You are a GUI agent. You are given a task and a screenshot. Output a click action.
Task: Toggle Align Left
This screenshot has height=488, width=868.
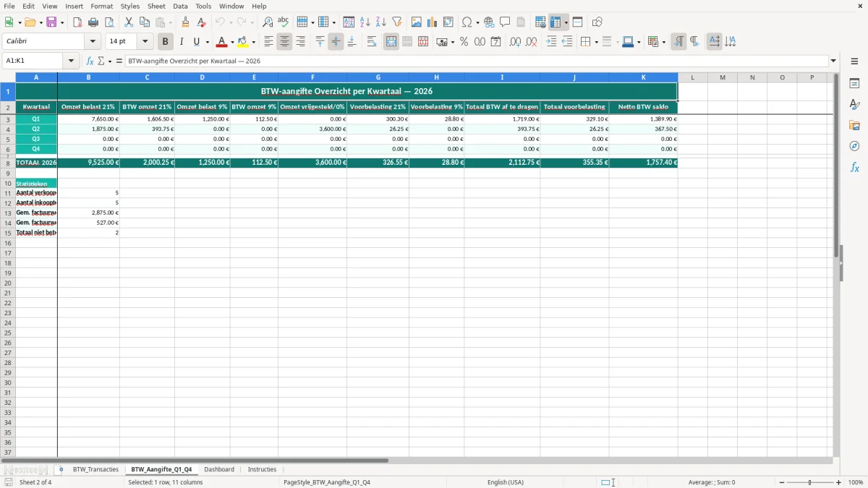[x=268, y=42]
